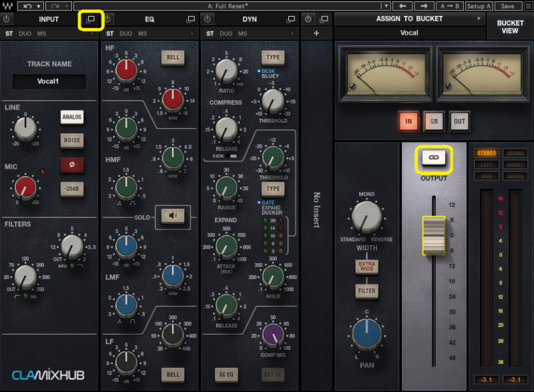
Task: Open the undo history dropdown arrow
Action: coord(38,6)
